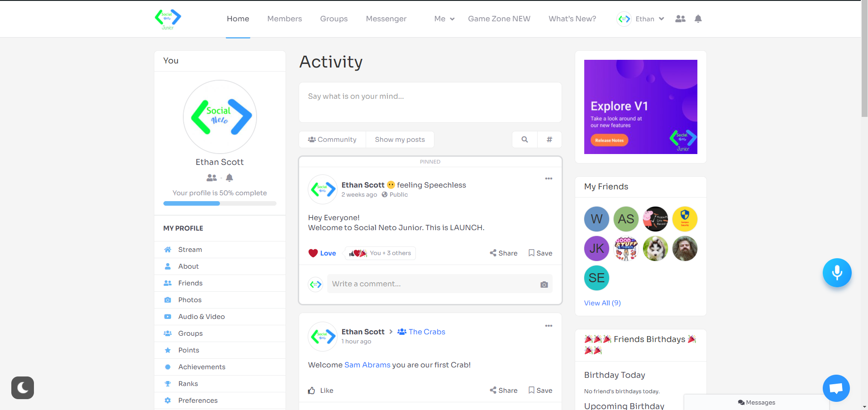868x410 pixels.
Task: Open the Ethan user account dropdown
Action: point(640,19)
